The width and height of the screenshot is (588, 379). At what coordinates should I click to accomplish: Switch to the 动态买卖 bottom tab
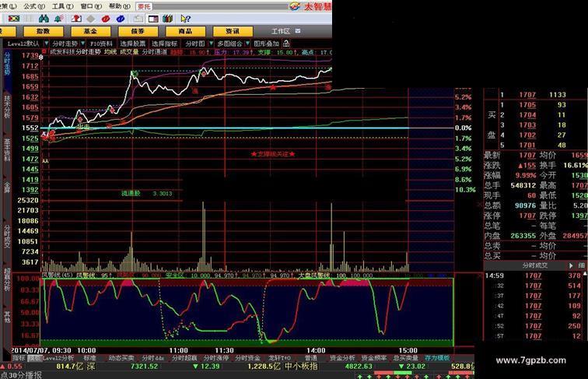[x=121, y=358]
